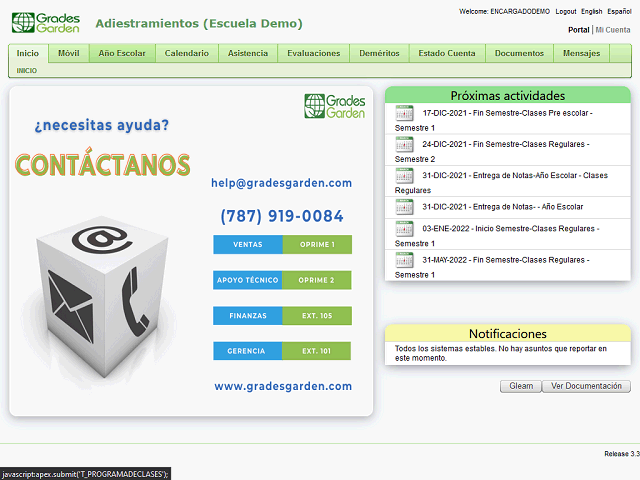640x480 pixels.
Task: Open the Evaluaciones tab
Action: (313, 53)
